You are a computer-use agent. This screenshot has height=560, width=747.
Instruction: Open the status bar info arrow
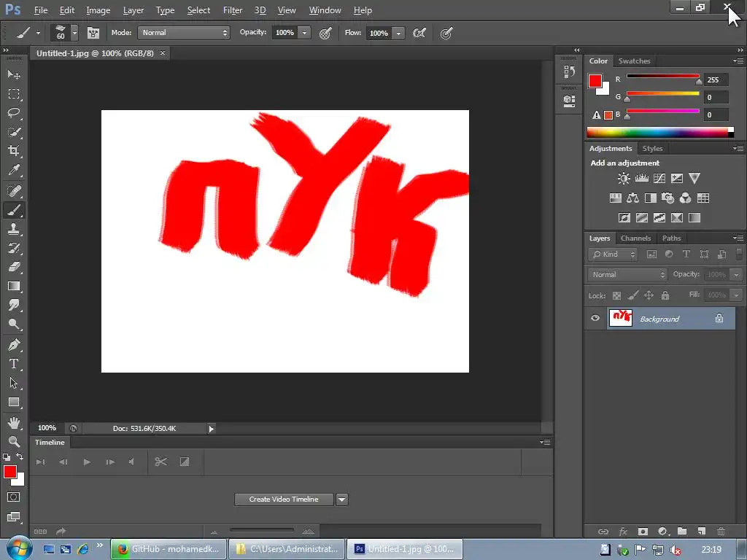coord(211,429)
